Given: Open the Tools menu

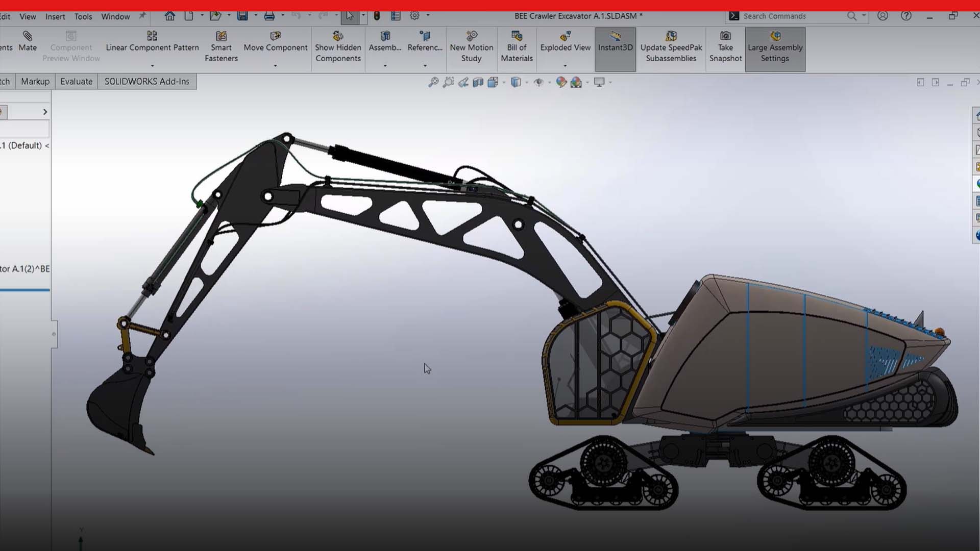Looking at the screenshot, I should [83, 16].
